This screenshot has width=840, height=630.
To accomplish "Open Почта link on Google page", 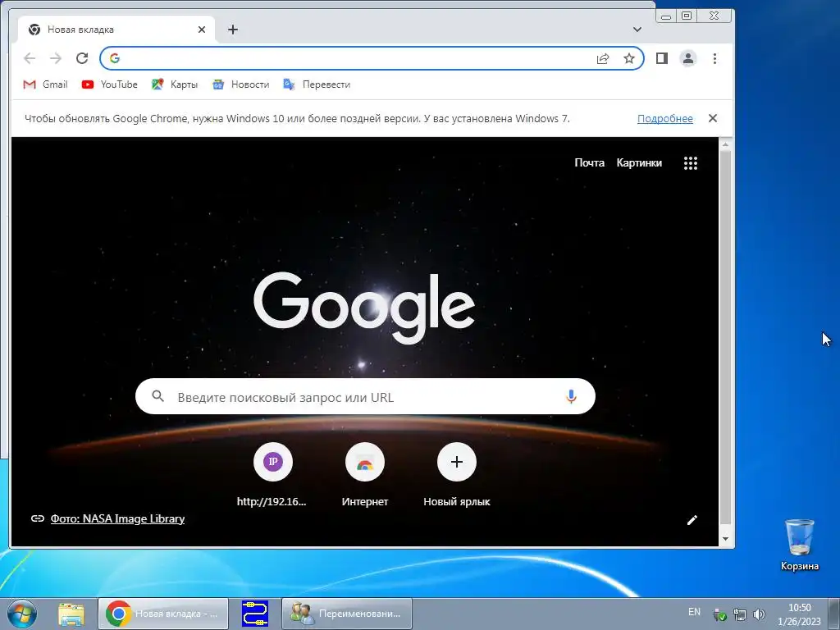I will click(x=589, y=163).
